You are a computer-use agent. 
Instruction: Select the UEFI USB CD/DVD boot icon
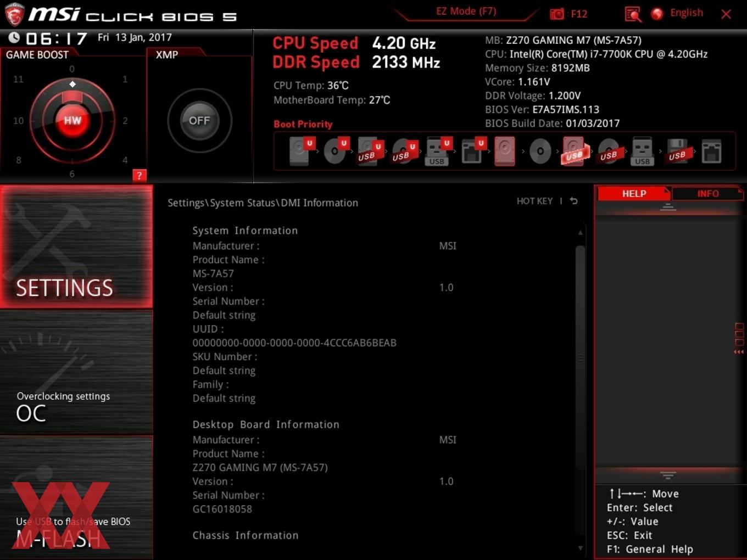[404, 151]
